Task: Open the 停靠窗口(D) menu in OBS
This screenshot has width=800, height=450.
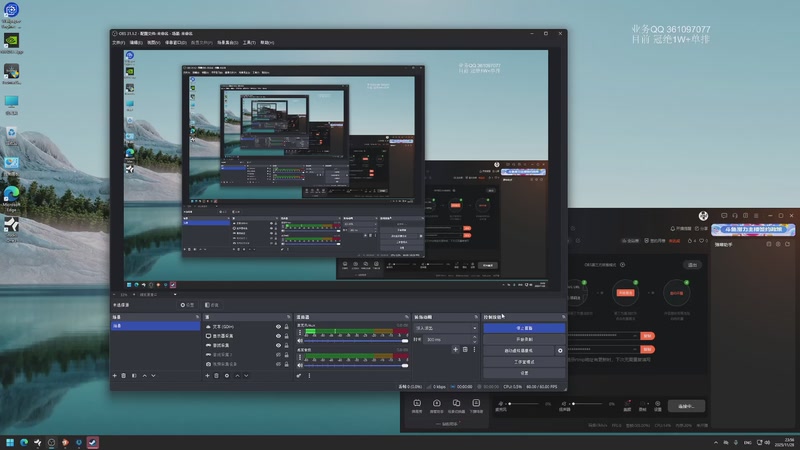Action: pos(176,43)
